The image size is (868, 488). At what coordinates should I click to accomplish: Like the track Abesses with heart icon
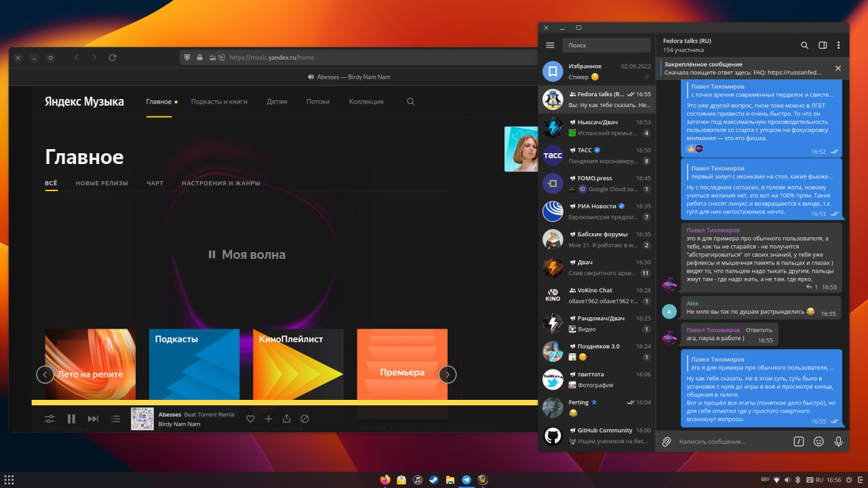[250, 419]
